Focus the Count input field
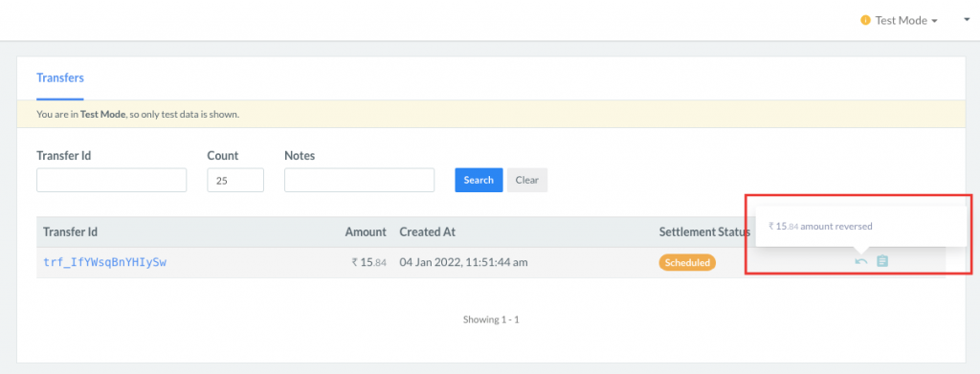This screenshot has height=374, width=980. click(235, 180)
